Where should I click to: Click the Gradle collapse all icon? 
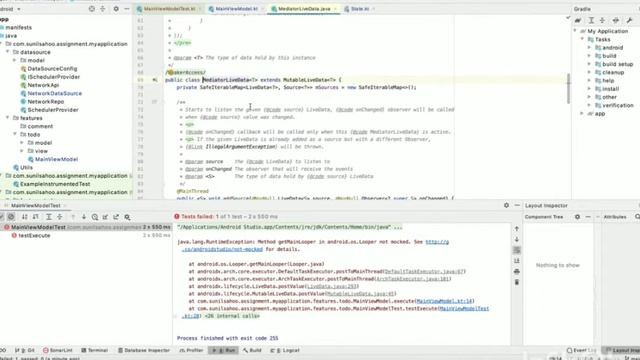602,20
